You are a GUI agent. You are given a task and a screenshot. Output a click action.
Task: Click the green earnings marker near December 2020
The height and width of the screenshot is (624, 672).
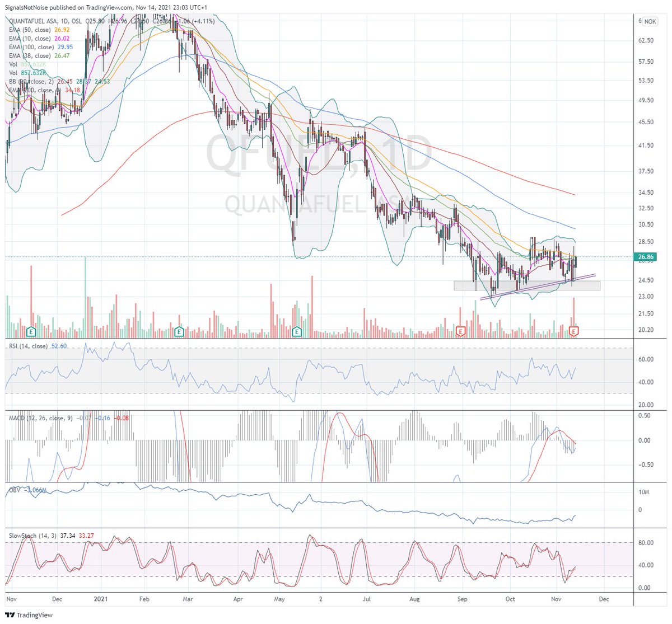32,331
